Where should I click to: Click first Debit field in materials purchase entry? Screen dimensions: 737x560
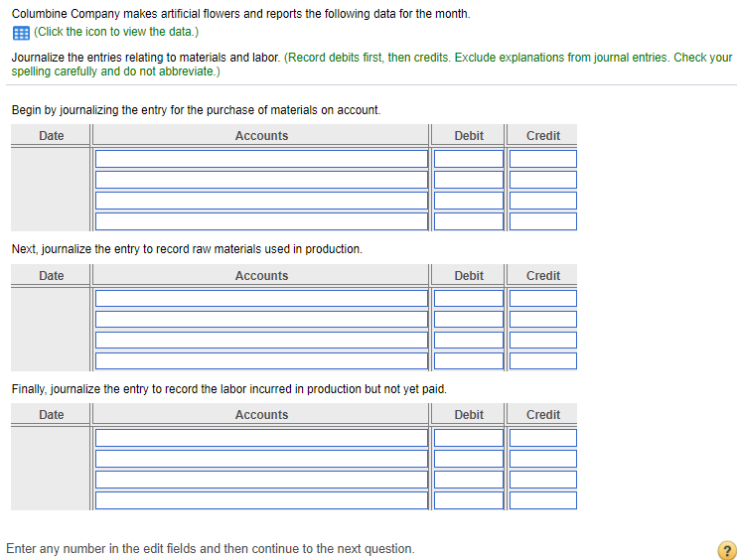pos(469,159)
